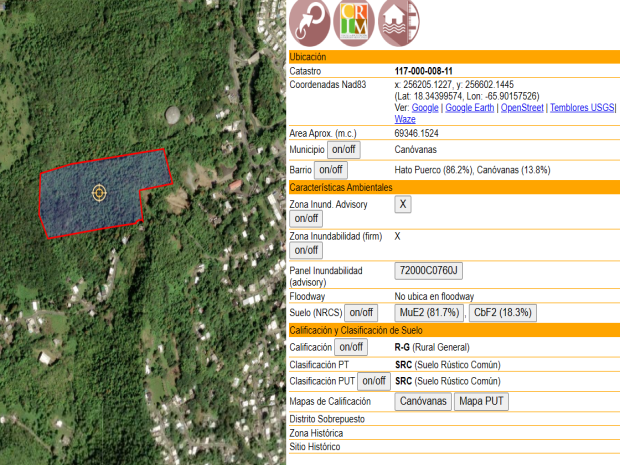Open the Google map link
620x465 pixels.
click(425, 107)
